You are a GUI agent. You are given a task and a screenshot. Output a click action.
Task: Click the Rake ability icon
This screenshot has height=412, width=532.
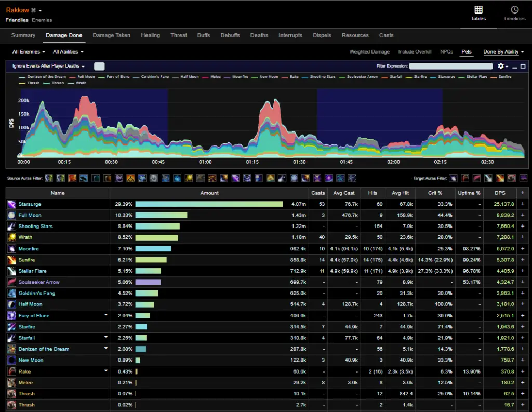coord(11,371)
